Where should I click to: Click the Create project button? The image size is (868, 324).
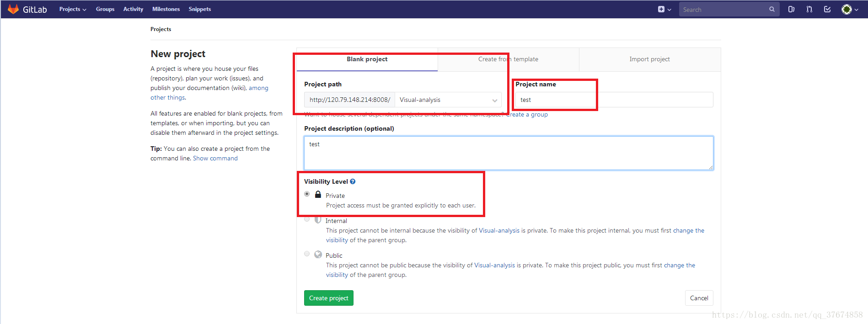click(329, 298)
